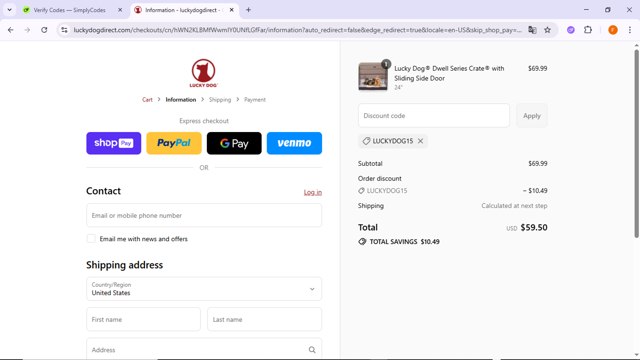Open Country/Region dropdown
The width and height of the screenshot is (640, 360).
coord(204,289)
